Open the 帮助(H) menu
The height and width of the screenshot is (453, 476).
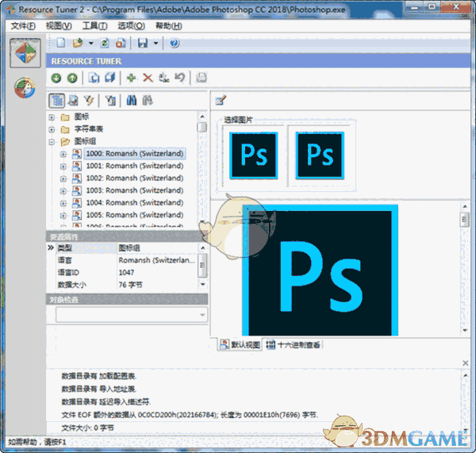[x=169, y=26]
